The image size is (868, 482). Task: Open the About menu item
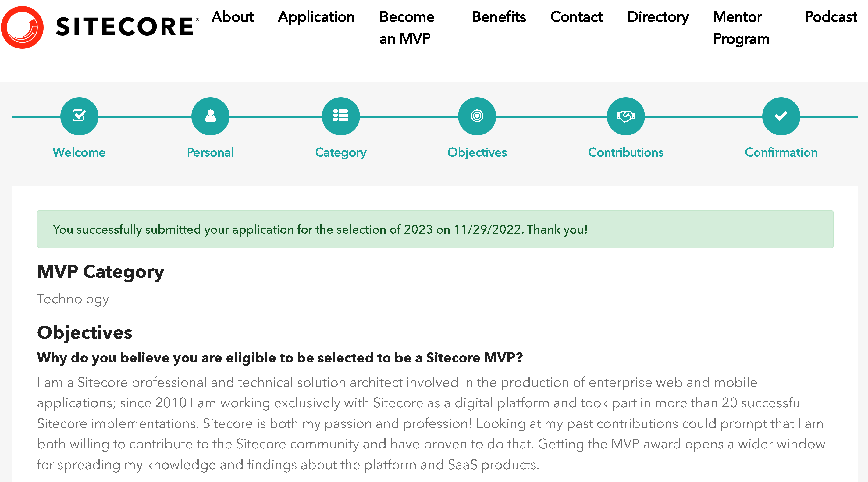pos(233,17)
